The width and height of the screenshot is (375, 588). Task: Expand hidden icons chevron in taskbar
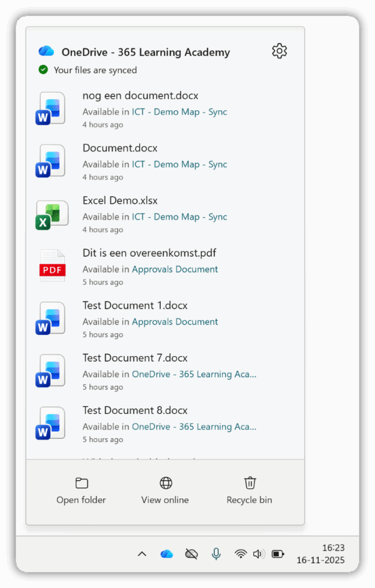[142, 554]
